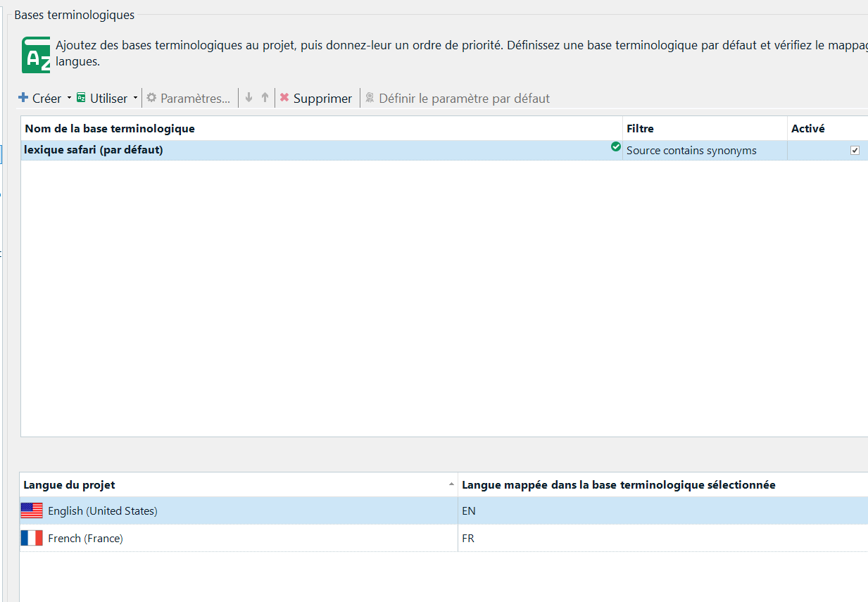Click the Source contains synonyms filter cell
The height and width of the screenshot is (602, 868).
(705, 151)
